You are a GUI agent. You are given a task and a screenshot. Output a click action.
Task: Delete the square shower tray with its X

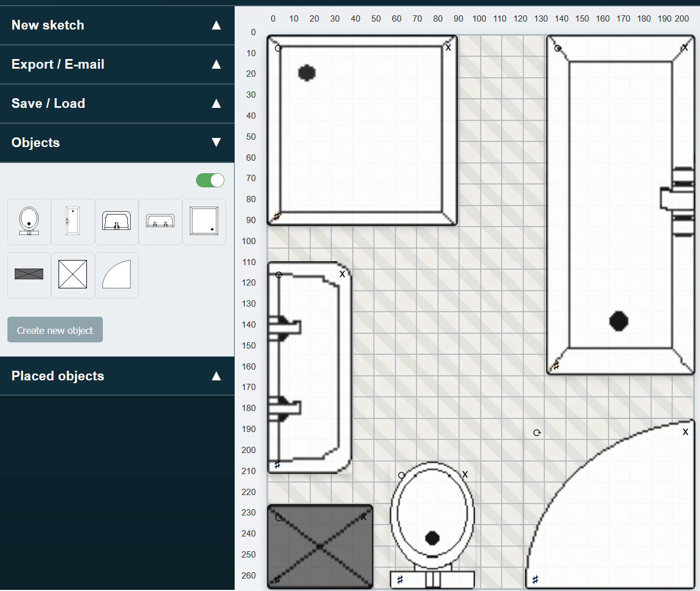448,48
